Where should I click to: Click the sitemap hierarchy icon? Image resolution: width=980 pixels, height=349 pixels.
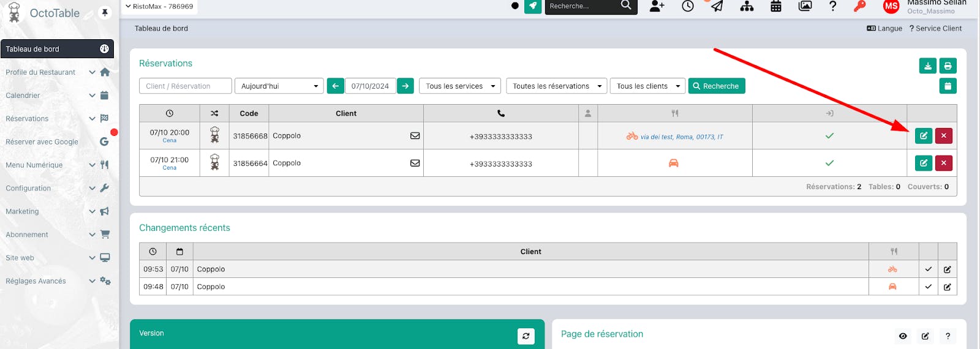point(747,6)
